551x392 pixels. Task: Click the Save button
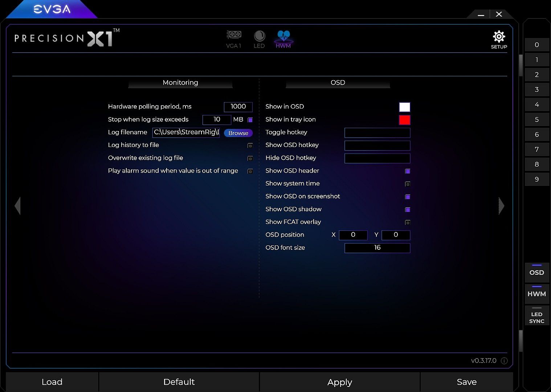click(x=467, y=382)
